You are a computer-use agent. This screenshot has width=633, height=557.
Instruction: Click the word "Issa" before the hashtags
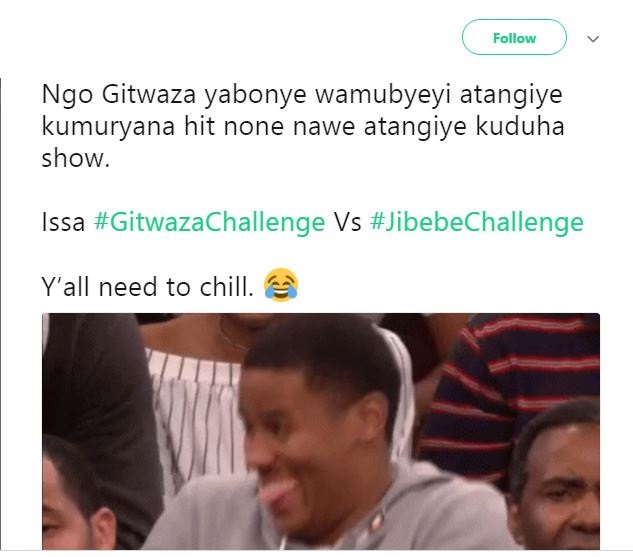63,222
